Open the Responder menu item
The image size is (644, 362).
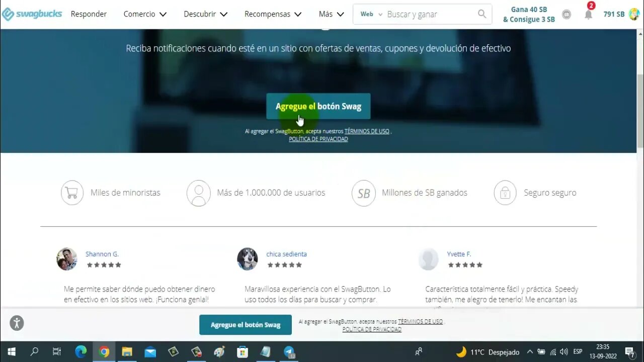click(89, 14)
